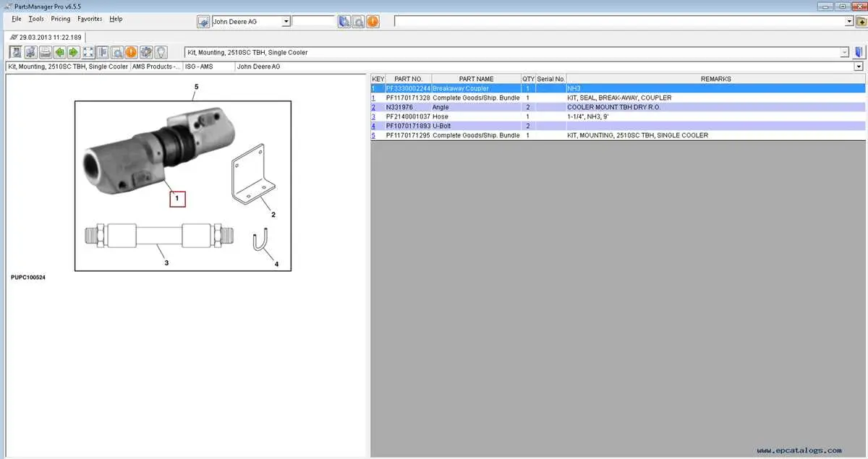
Task: Click the Kit, Mounting breadcrumb cell at left
Action: [x=68, y=67]
